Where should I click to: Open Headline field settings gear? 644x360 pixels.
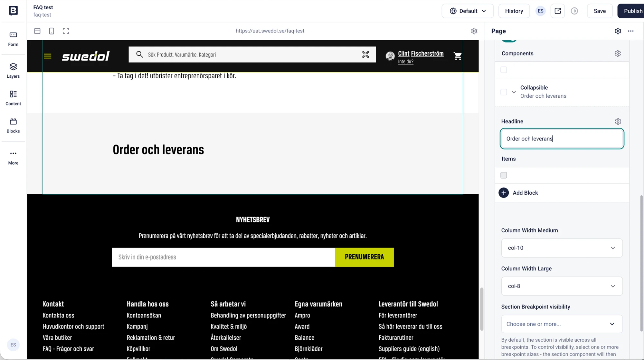618,122
